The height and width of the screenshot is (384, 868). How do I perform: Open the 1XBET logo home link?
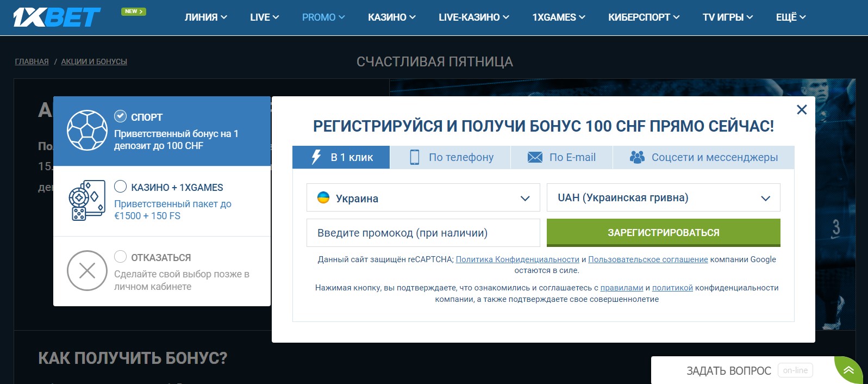pos(57,17)
